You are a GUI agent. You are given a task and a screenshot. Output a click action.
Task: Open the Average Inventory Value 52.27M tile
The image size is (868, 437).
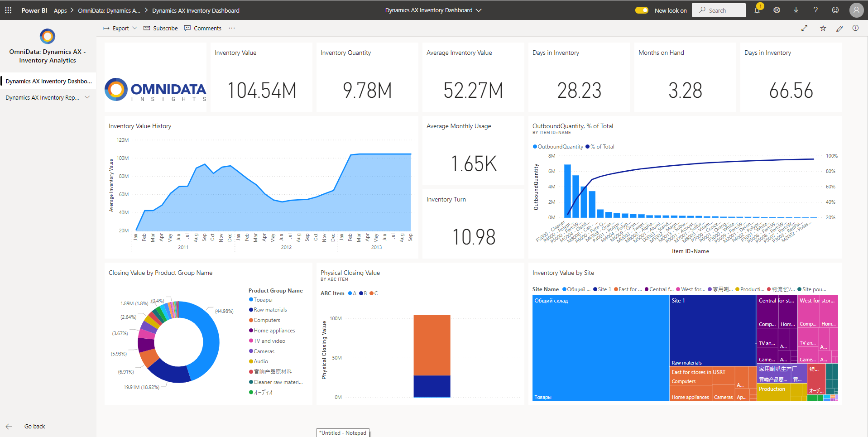point(473,77)
